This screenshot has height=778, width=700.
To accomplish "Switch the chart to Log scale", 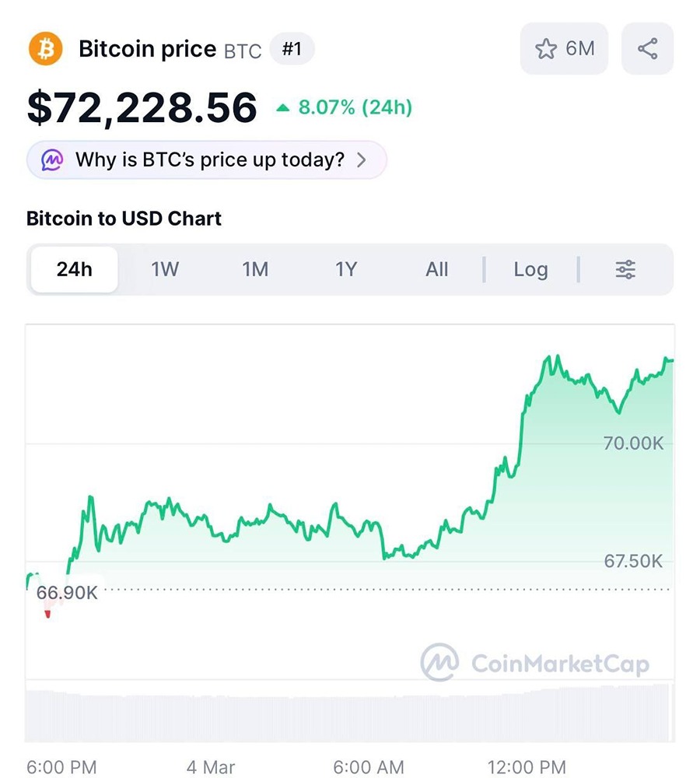I will click(530, 269).
